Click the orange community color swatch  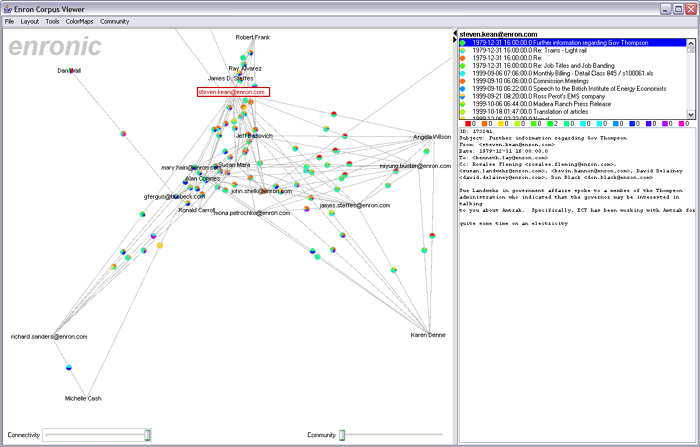484,124
